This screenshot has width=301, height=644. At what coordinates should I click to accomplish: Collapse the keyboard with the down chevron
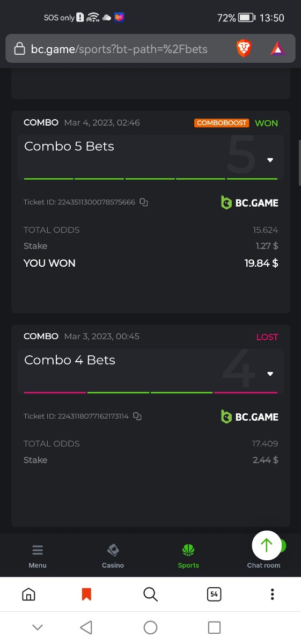pyautogui.click(x=38, y=627)
